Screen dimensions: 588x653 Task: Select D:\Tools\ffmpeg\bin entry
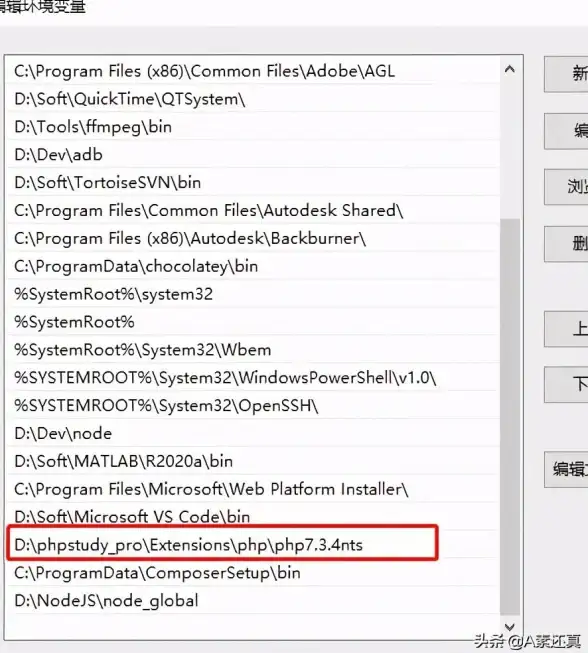click(253, 127)
